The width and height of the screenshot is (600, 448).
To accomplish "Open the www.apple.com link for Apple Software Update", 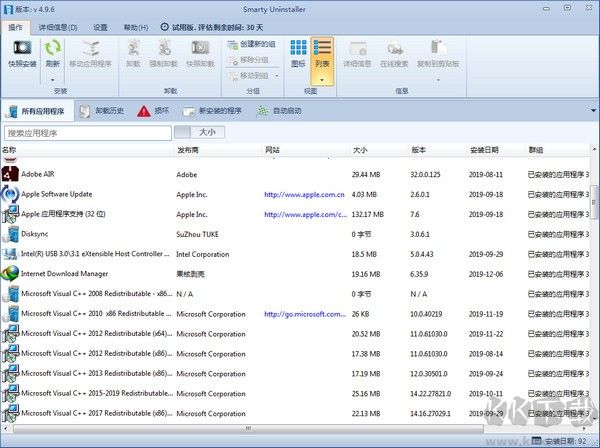I will point(303,194).
